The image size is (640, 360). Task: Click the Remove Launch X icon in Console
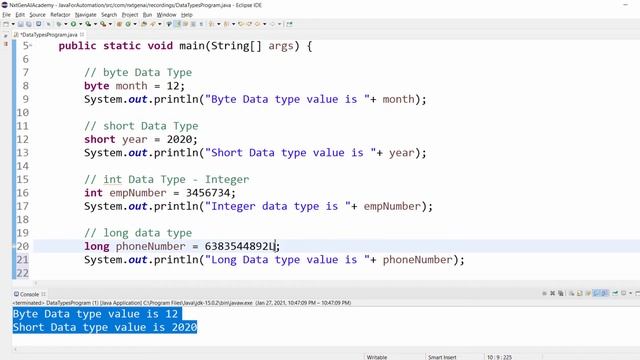[x=553, y=293]
